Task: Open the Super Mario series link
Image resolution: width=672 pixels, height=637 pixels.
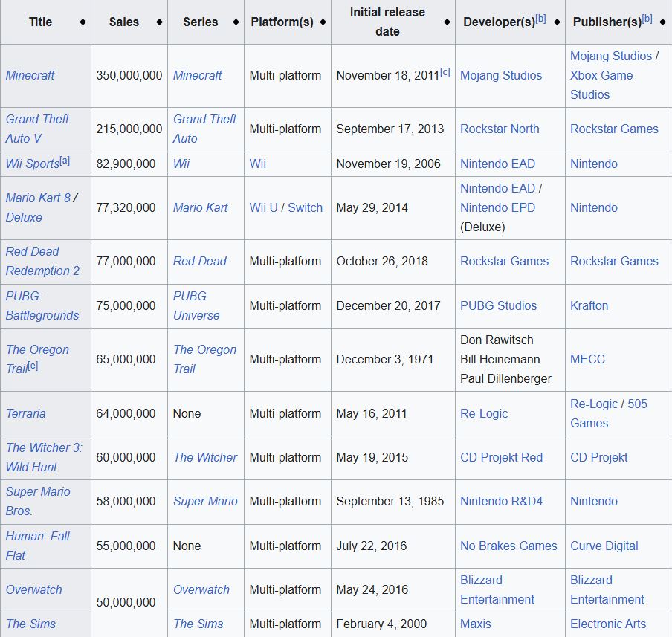Action: [205, 502]
